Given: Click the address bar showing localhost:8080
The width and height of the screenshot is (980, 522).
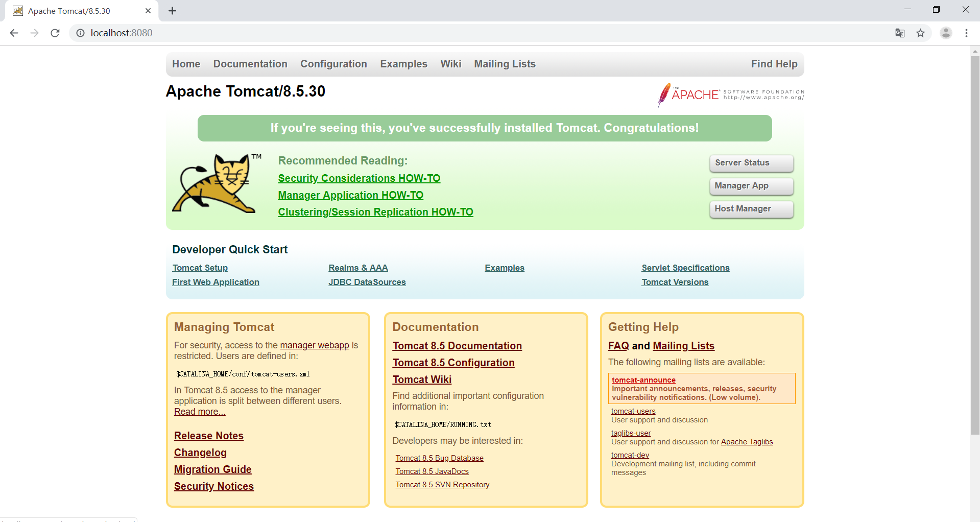Looking at the screenshot, I should pos(460,33).
